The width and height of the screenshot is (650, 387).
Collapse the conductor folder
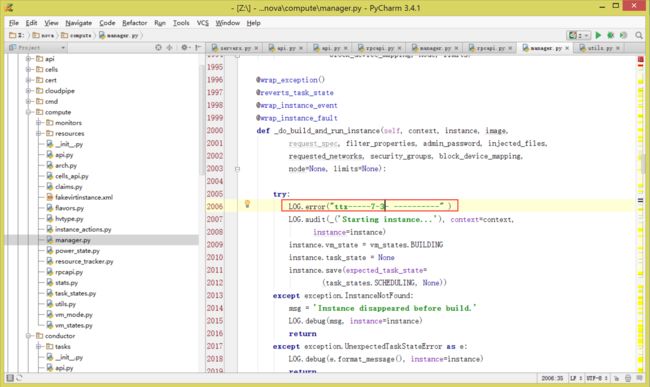pyautogui.click(x=28, y=336)
